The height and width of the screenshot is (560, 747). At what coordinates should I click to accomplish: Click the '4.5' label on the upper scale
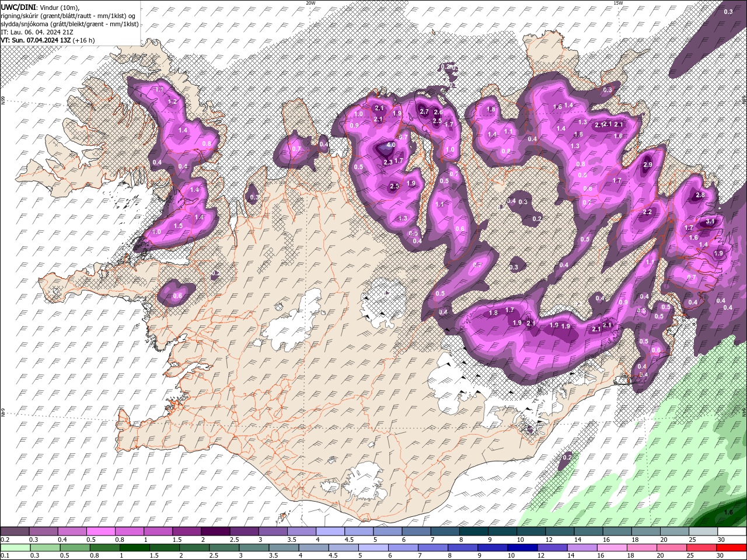tap(349, 540)
